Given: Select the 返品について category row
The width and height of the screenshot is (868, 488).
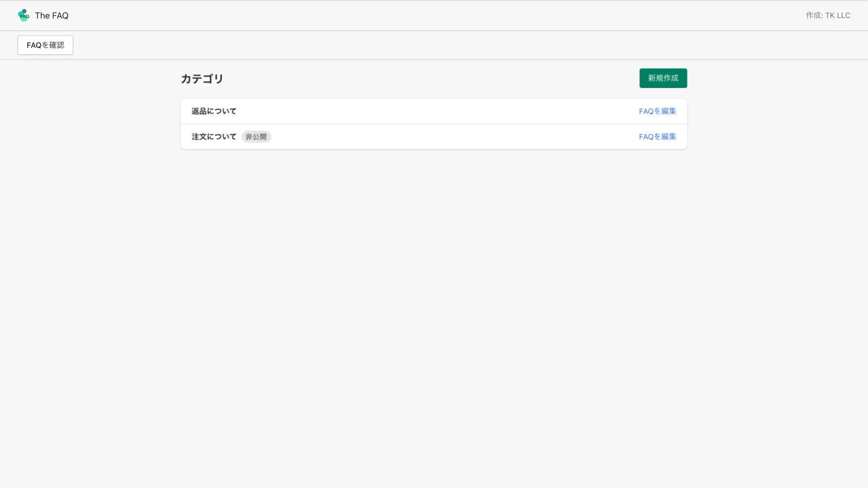Looking at the screenshot, I should (x=434, y=111).
